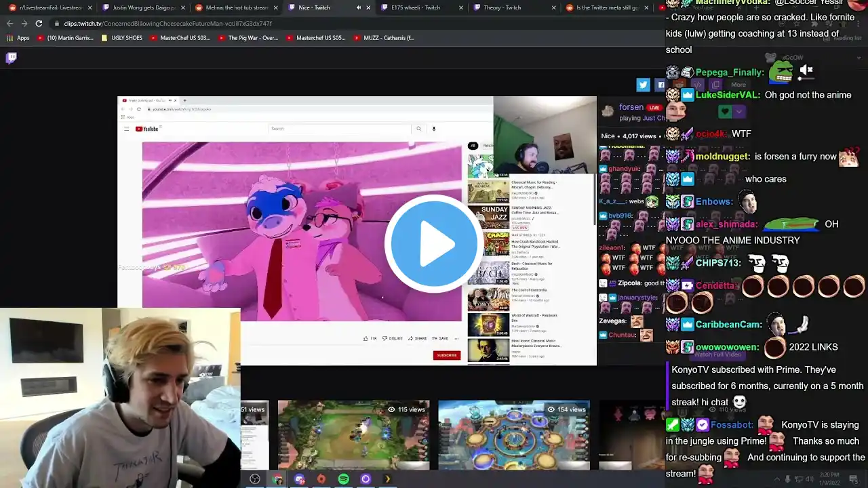The height and width of the screenshot is (488, 868).
Task: Open the orange Origin icon in the taskbar
Action: click(x=321, y=479)
